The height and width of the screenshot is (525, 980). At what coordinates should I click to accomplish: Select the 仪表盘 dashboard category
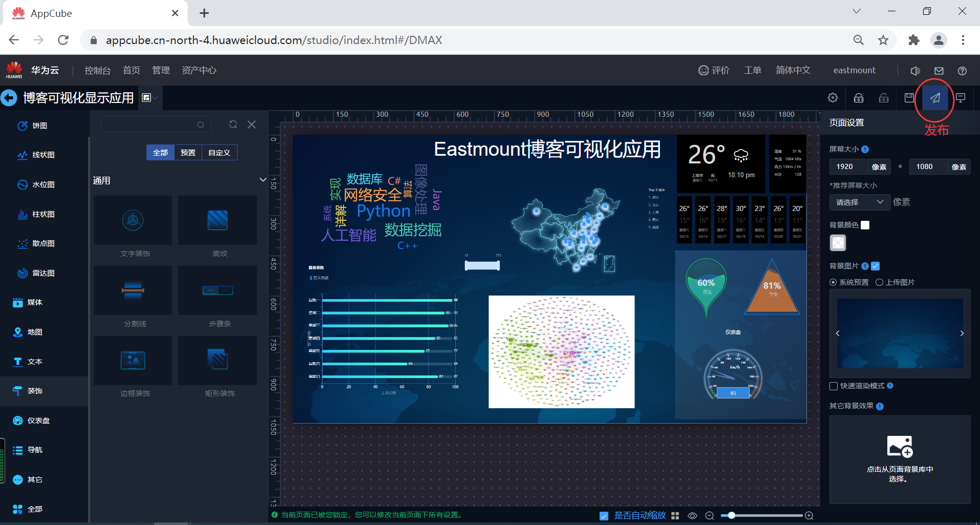pyautogui.click(x=31, y=421)
